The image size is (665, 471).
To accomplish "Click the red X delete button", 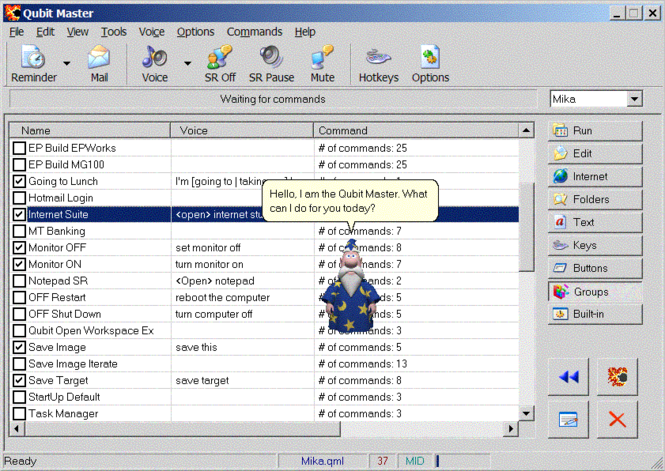I will (617, 419).
